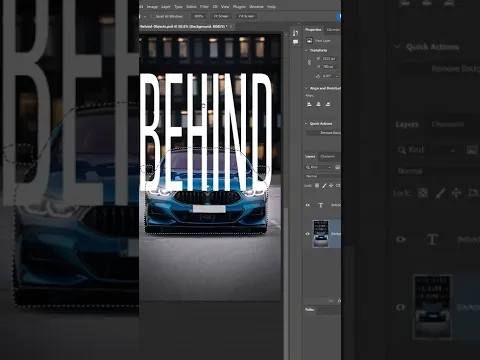Viewport: 480px width, 360px height.
Task: Click the align right edges icon
Action: click(328, 104)
